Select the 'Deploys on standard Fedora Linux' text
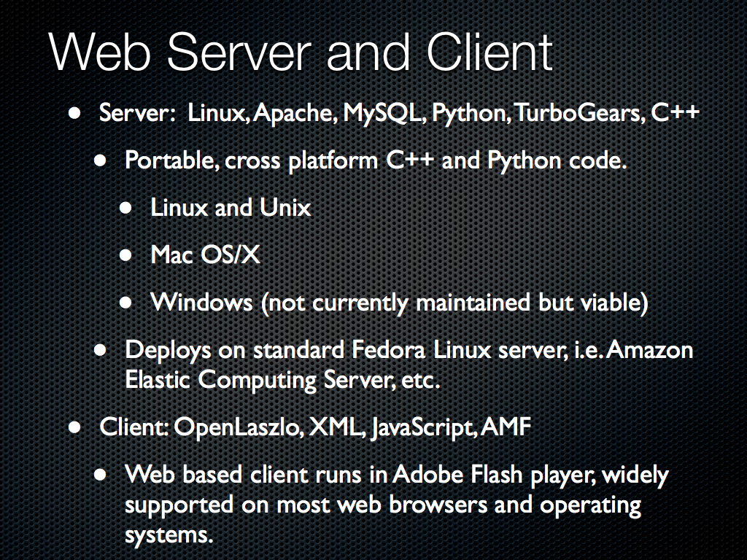The image size is (747, 560). click(409, 351)
